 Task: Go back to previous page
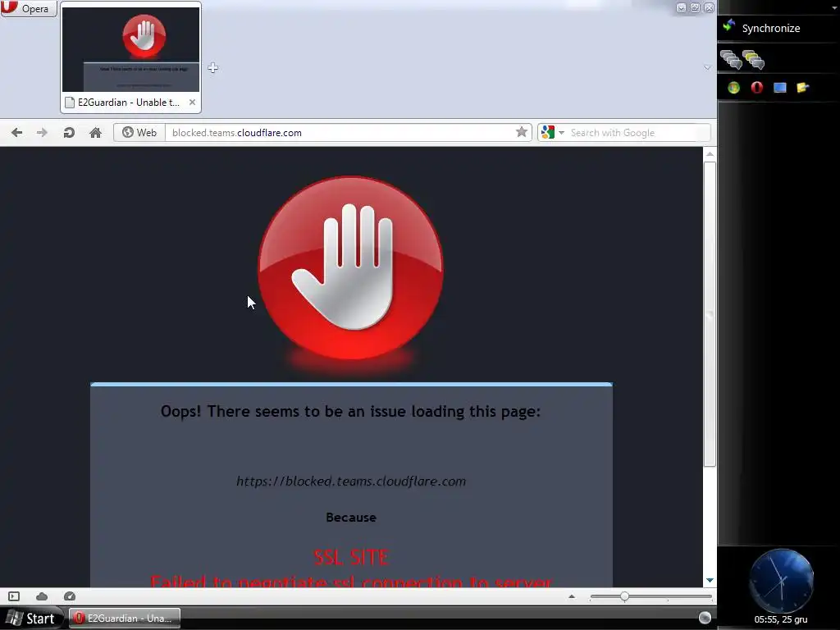(x=16, y=132)
